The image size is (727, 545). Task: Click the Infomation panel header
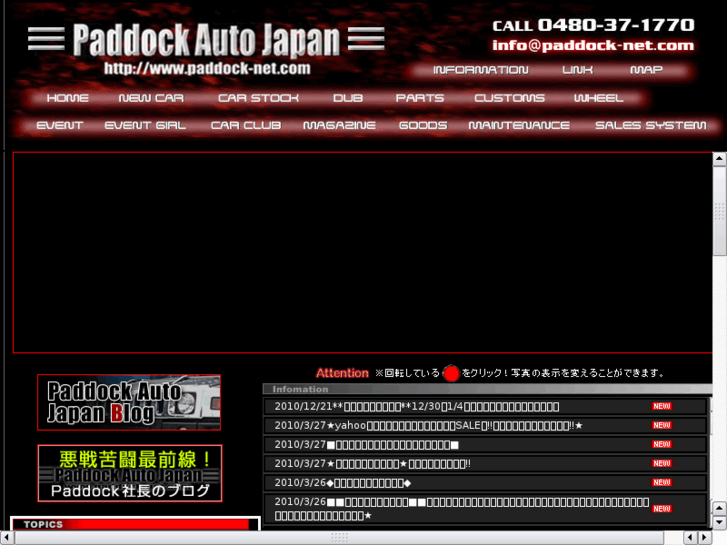[x=487, y=389]
